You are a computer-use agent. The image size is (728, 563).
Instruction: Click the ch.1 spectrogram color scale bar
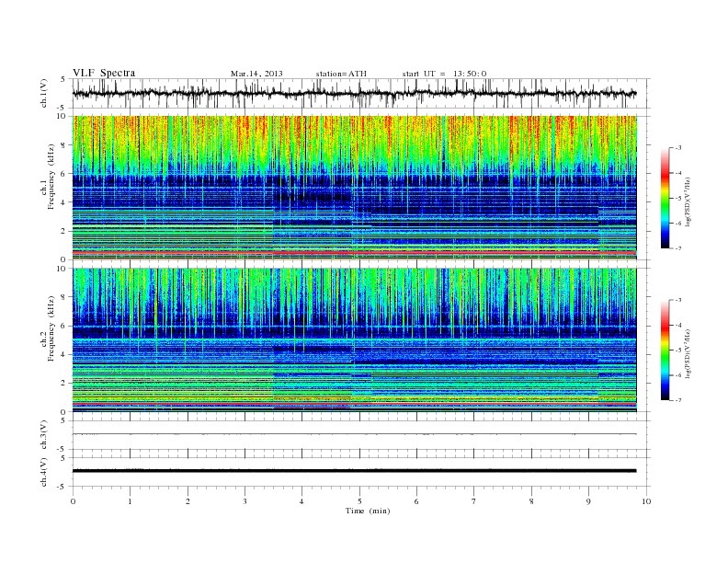pos(665,199)
